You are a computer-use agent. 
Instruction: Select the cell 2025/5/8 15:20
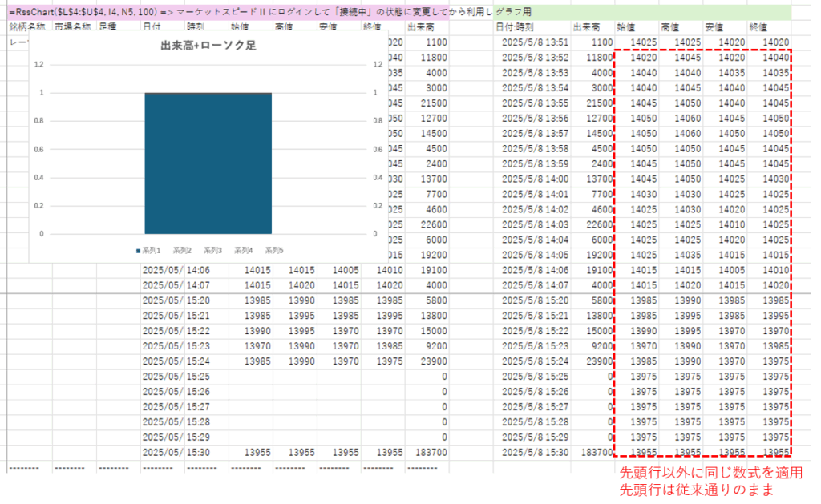(x=532, y=300)
